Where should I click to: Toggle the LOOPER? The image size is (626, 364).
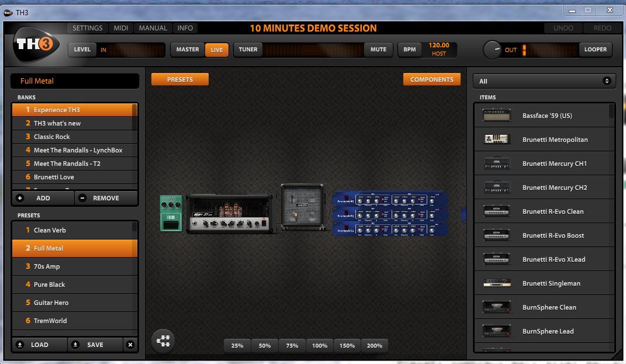595,50
